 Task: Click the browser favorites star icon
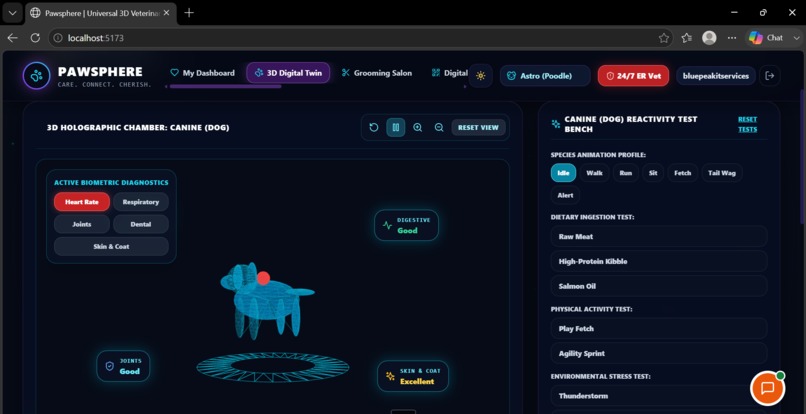(x=664, y=38)
